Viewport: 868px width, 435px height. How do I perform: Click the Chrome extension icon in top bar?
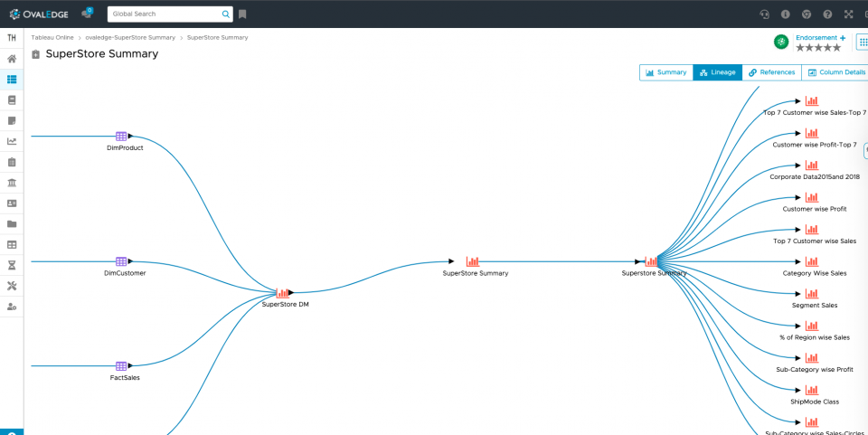(x=807, y=14)
